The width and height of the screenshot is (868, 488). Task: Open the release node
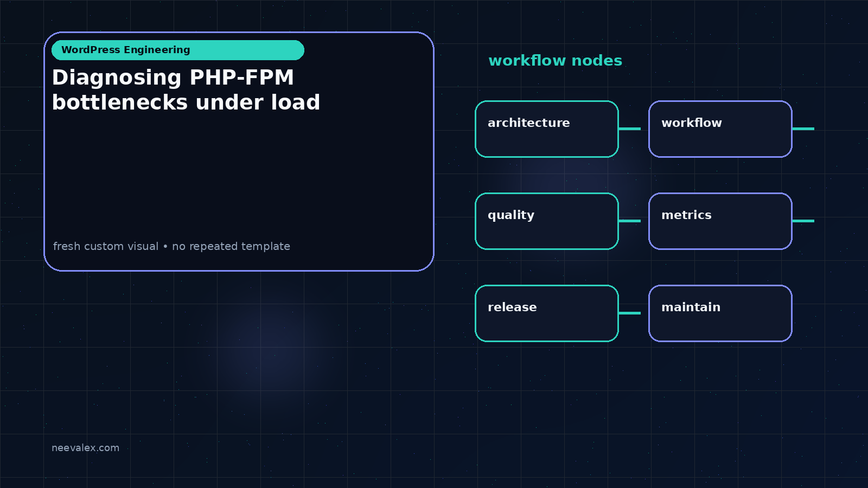[x=547, y=313]
